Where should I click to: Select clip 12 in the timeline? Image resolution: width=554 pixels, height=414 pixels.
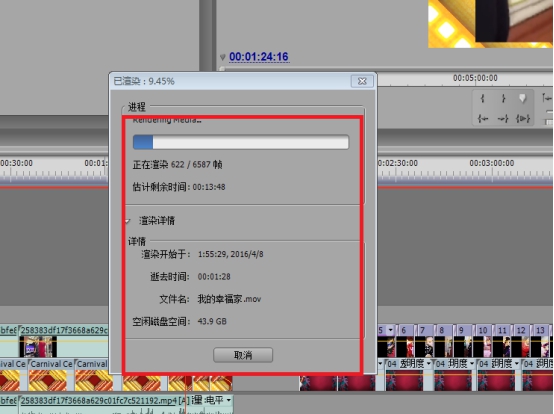[522, 341]
